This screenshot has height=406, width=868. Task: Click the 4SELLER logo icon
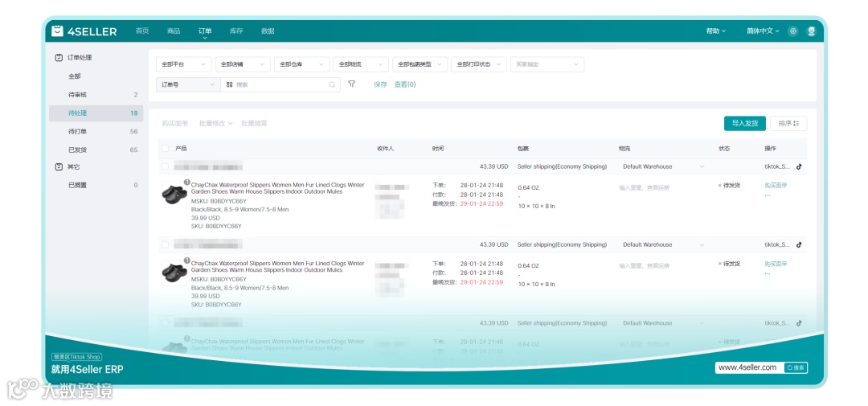tap(57, 31)
